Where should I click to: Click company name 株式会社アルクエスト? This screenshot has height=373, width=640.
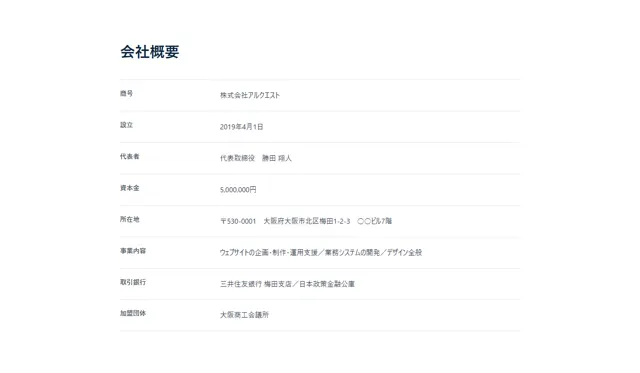click(x=250, y=95)
